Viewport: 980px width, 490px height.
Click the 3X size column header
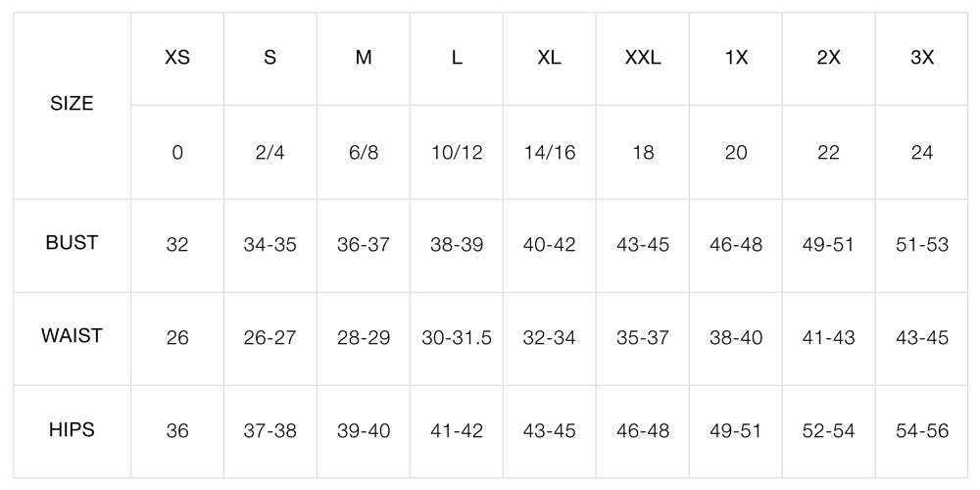tap(922, 58)
